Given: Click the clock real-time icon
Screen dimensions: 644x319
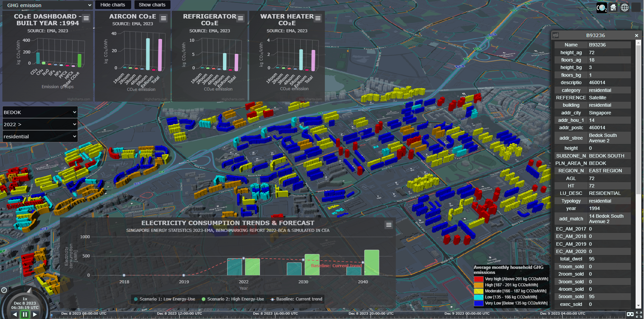Looking at the screenshot, I should click(x=4, y=290).
